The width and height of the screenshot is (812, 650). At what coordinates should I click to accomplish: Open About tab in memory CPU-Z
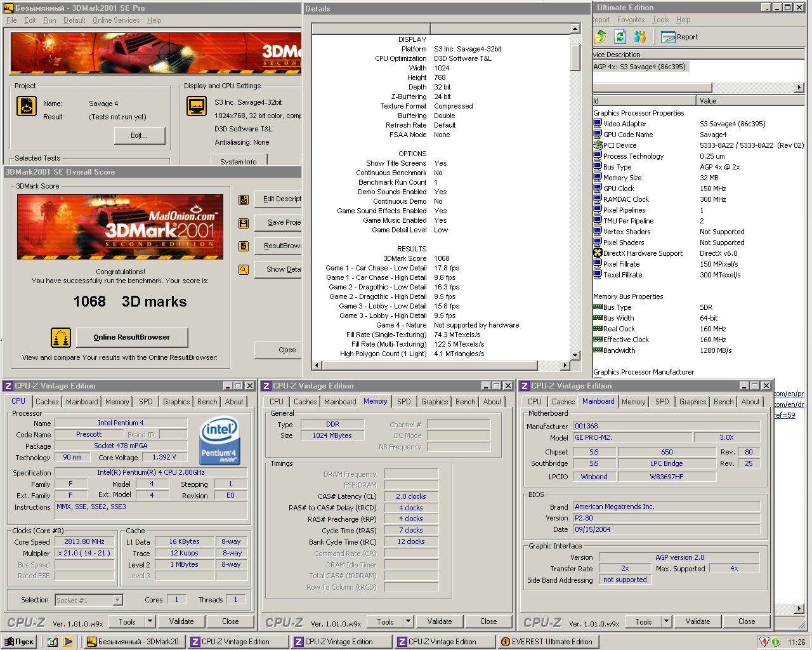[x=492, y=402]
